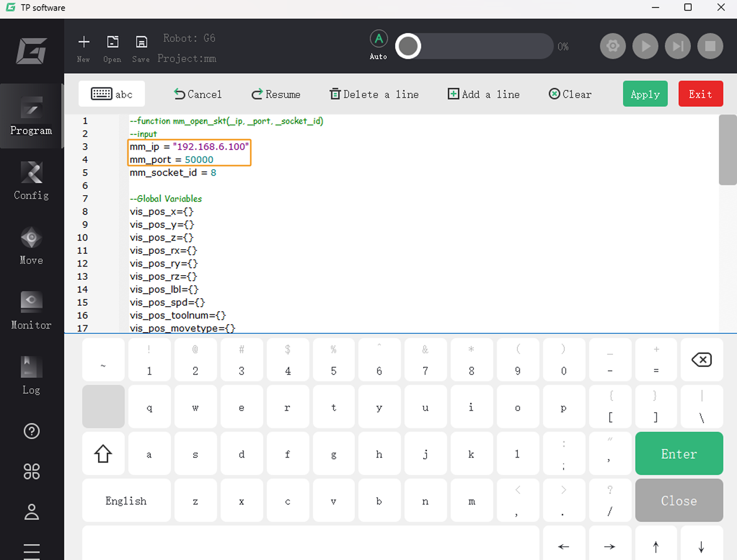Click the mm_ip line in the editor
This screenshot has width=737, height=560.
tap(190, 147)
